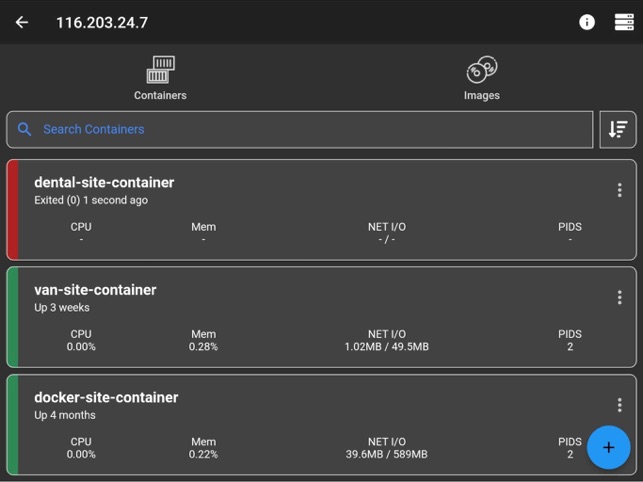Open the van-site-container card

click(322, 317)
